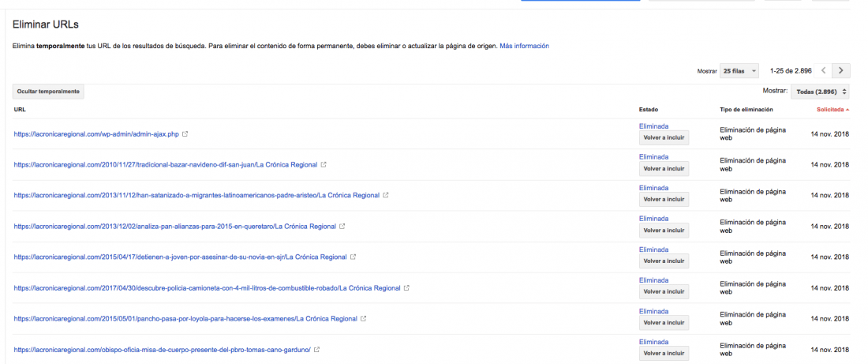Viewport: 868px width, 364px height.
Task: Click Eliminada status for obispo-oficia-misa row
Action: (x=654, y=342)
